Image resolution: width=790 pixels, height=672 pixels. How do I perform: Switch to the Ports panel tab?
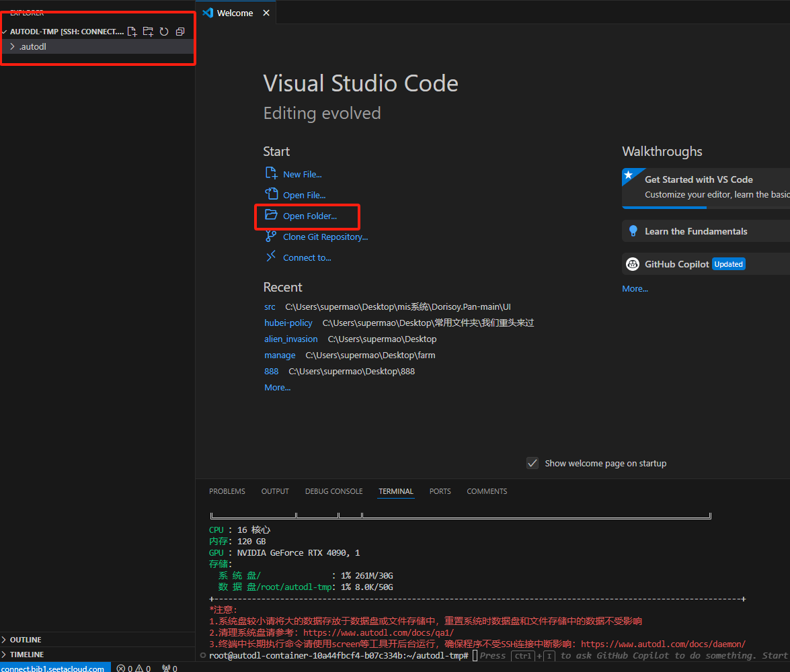click(440, 491)
